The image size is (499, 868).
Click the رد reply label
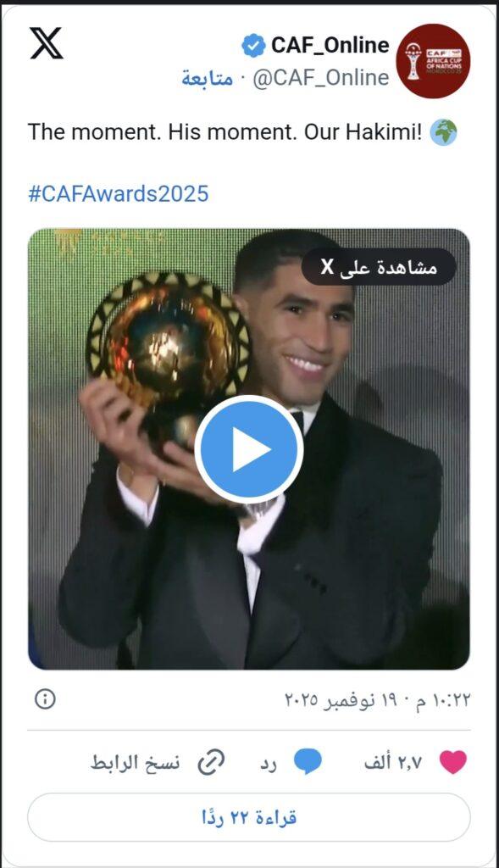click(269, 764)
